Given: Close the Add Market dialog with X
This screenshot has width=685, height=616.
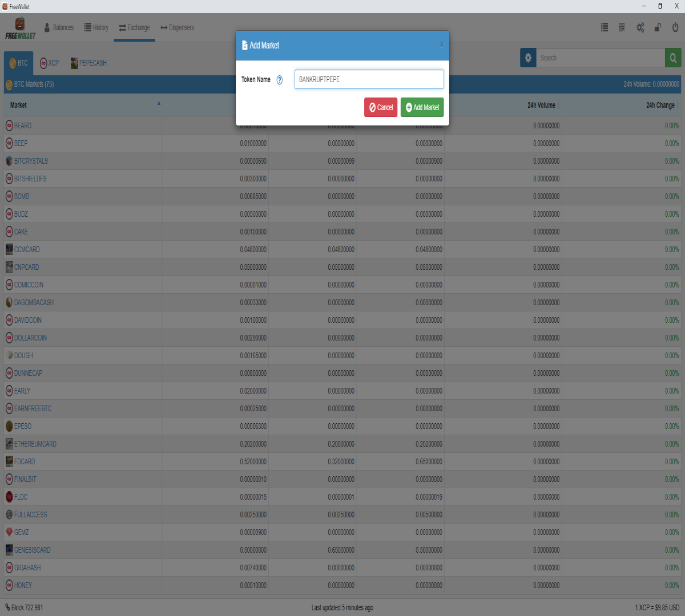Looking at the screenshot, I should 441,44.
